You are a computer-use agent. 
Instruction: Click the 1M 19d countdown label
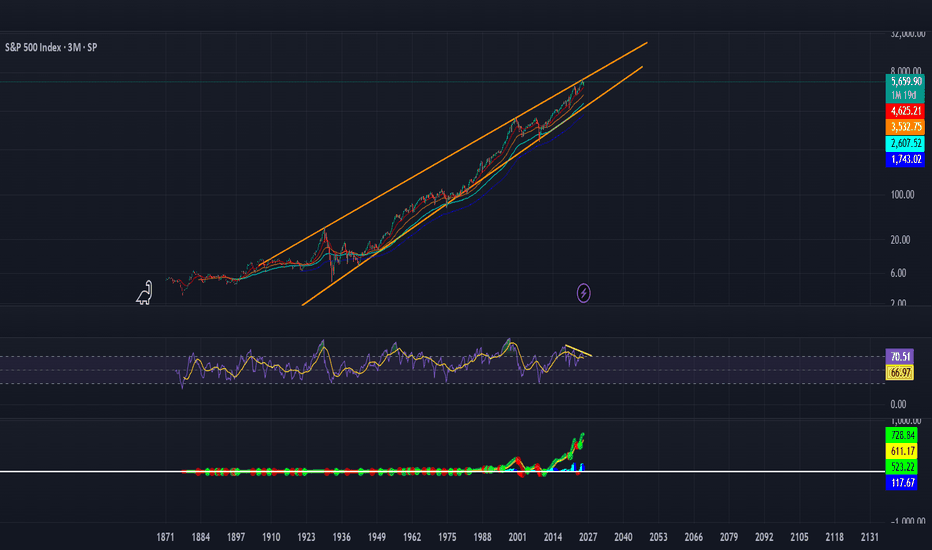coord(905,95)
